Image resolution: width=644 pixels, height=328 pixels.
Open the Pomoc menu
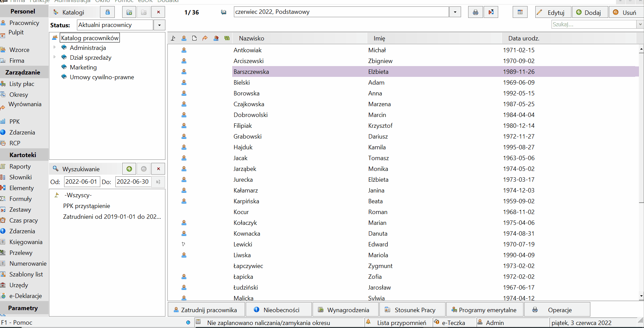tap(124, 1)
